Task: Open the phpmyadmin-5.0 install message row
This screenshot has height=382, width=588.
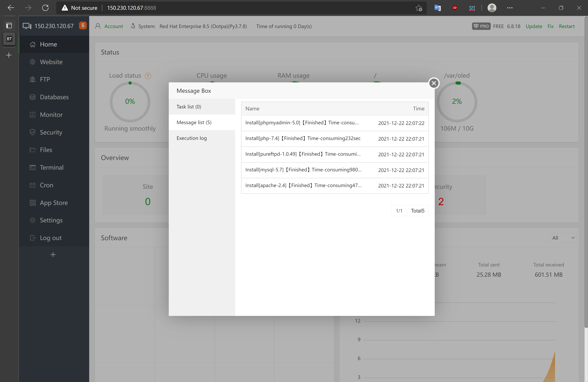Action: click(302, 123)
